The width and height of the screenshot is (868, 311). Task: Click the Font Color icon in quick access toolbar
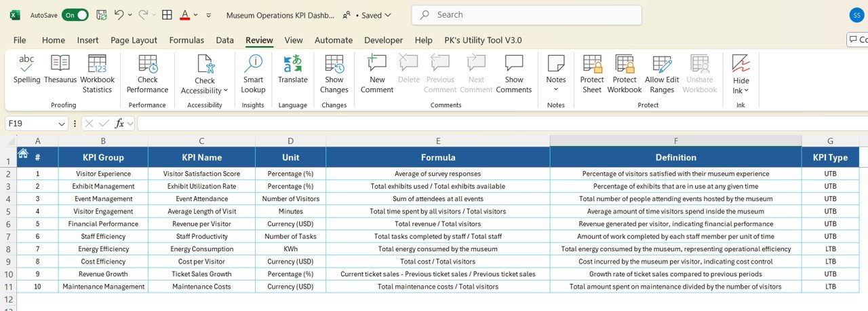[185, 14]
